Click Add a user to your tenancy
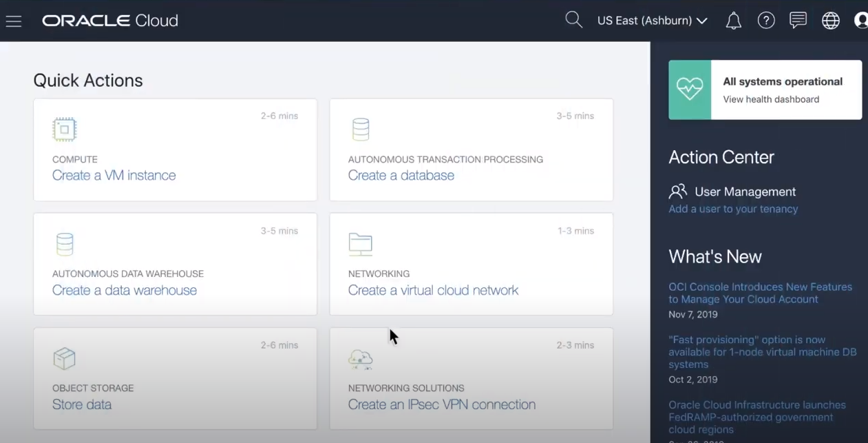The image size is (868, 443). click(x=732, y=209)
